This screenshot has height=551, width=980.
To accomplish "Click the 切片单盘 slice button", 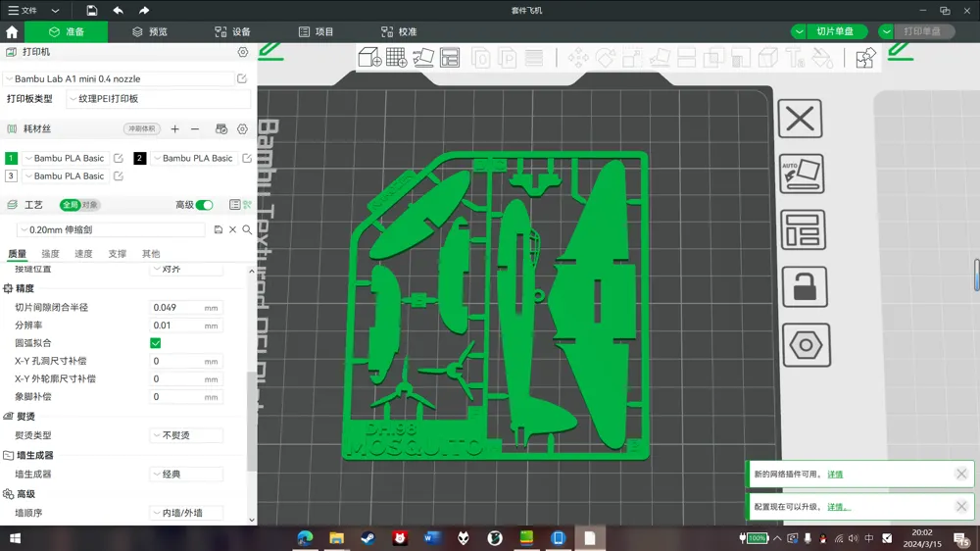I will (x=834, y=31).
